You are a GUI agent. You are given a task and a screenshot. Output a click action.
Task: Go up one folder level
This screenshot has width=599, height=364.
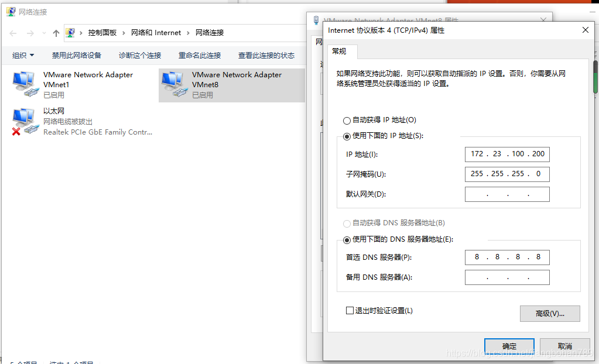pos(56,33)
